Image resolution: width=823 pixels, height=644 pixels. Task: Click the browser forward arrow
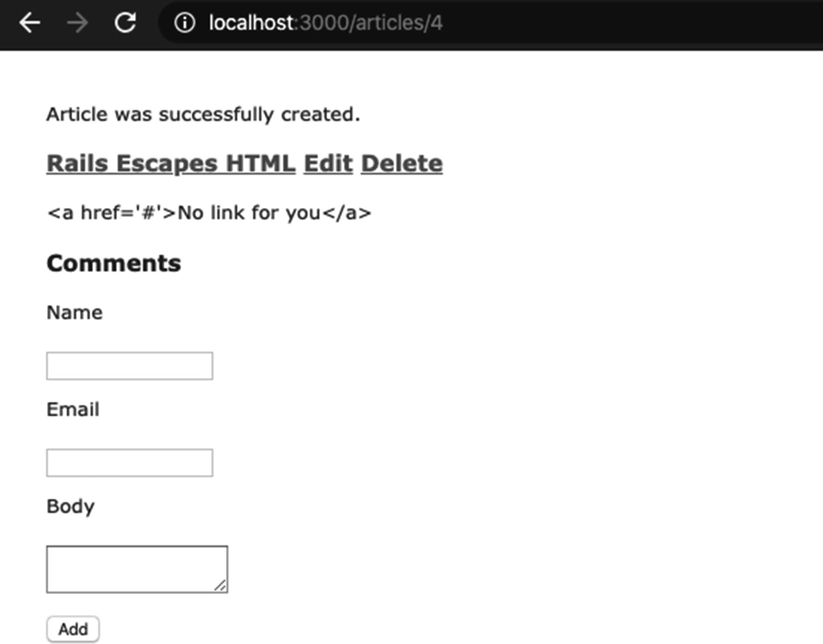77,23
